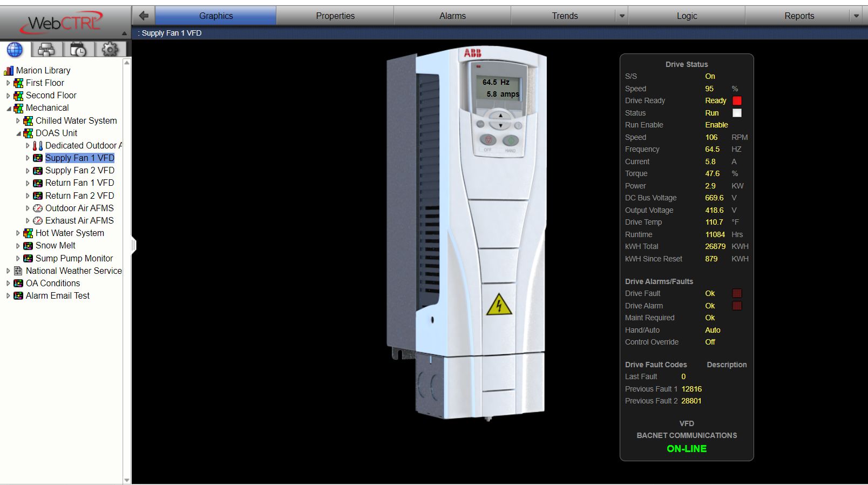Image resolution: width=868 pixels, height=485 pixels.
Task: Click the National Weather Service building icon
Action: (x=18, y=271)
